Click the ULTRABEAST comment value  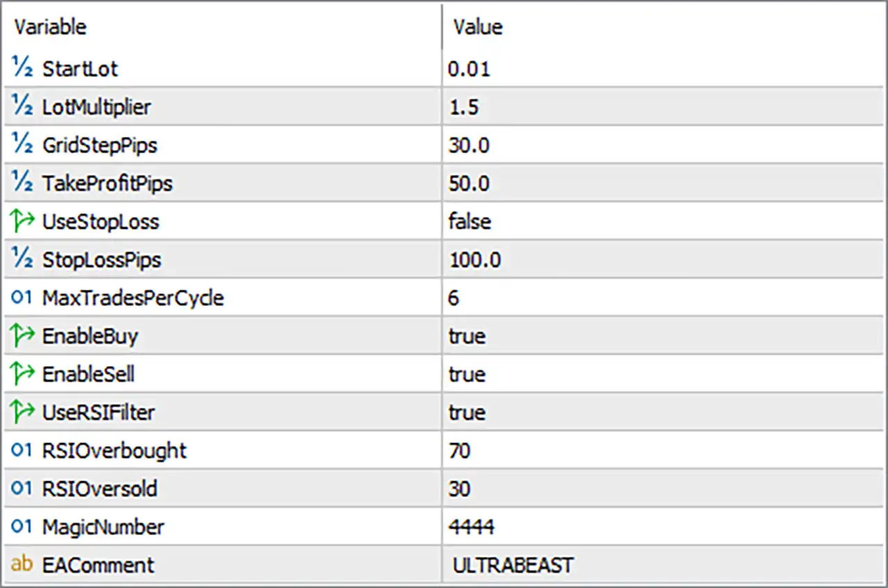tap(513, 564)
